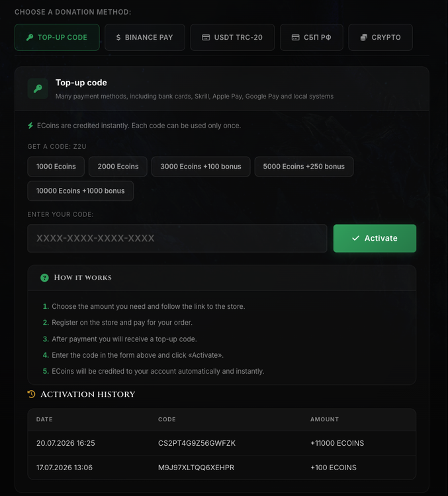Click the Date column header

click(x=44, y=419)
